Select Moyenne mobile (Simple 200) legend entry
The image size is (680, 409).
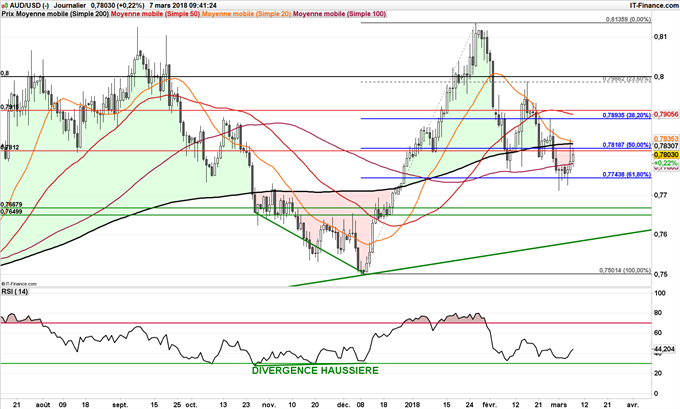[62, 14]
